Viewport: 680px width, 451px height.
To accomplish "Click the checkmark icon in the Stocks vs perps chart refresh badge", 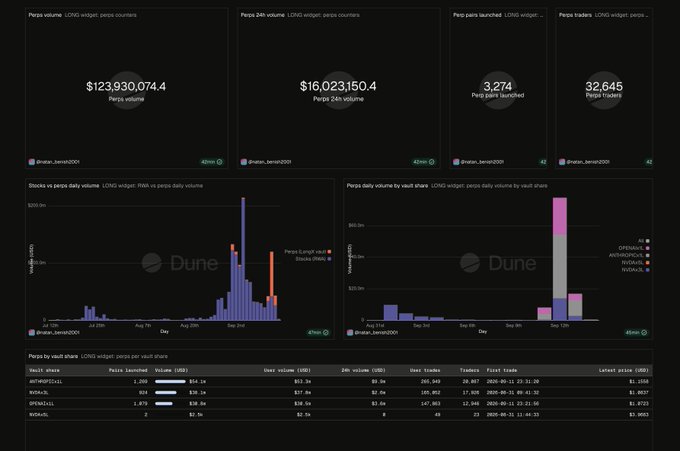I will click(326, 333).
